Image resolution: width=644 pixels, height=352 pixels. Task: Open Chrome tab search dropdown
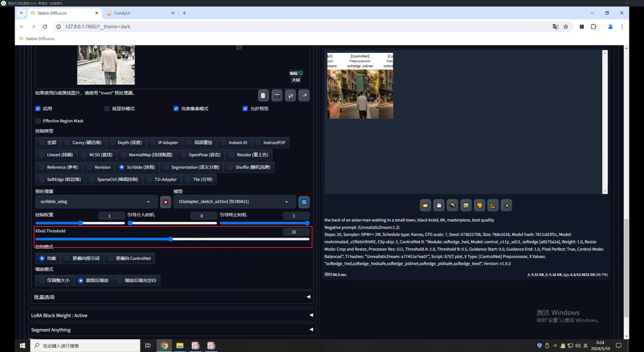pos(21,13)
